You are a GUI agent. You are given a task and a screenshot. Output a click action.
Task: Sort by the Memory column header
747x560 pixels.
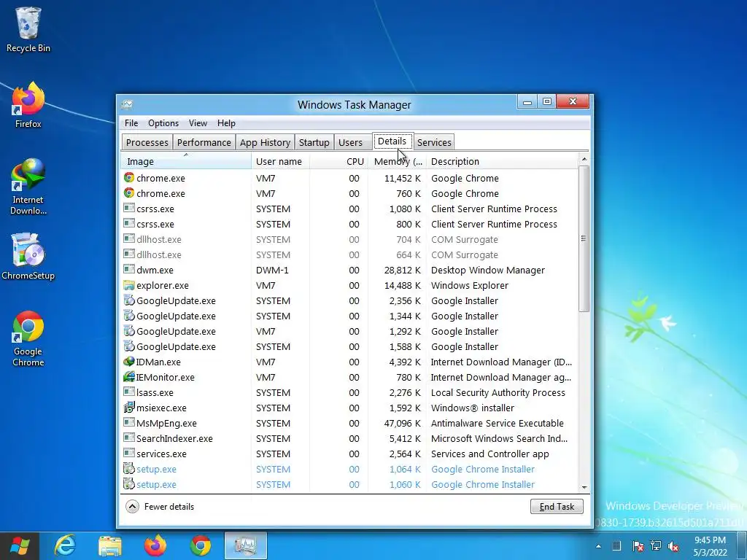397,161
